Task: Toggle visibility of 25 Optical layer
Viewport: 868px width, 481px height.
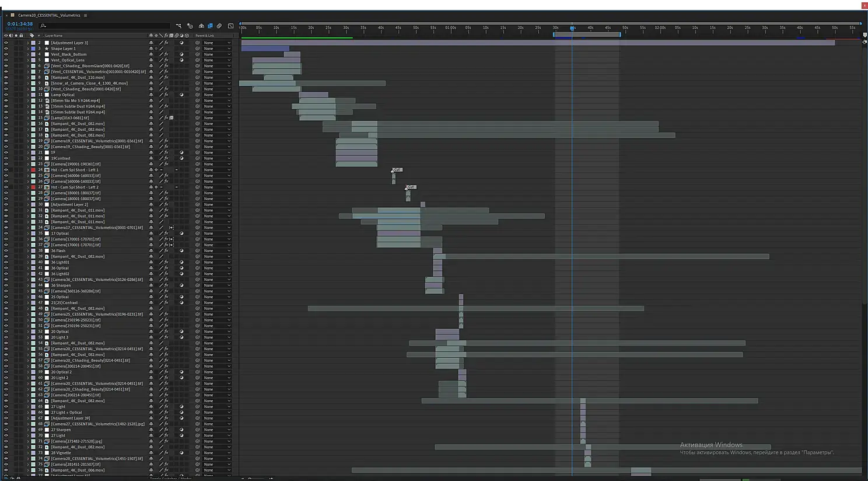Action: 6,297
